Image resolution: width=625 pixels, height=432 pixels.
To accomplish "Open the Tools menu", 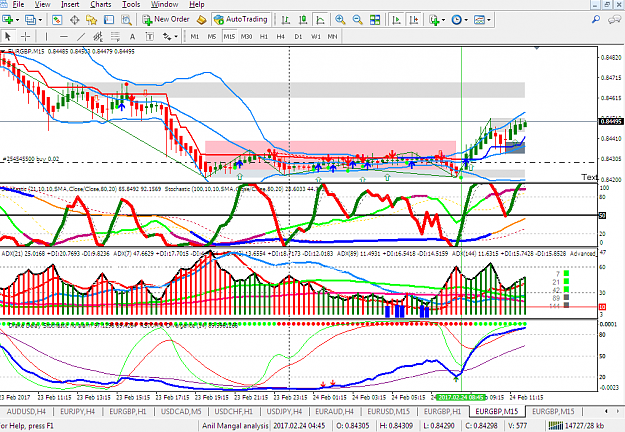I will tap(131, 5).
